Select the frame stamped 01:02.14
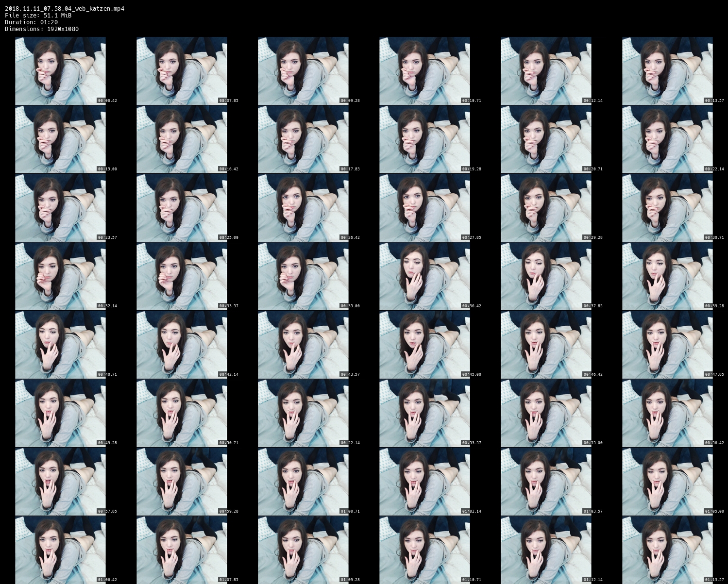This screenshot has width=728, height=584. coord(425,482)
